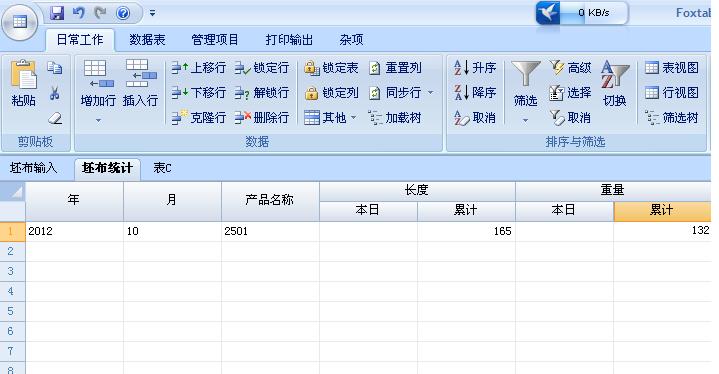Select row header 1
Viewport: 719px width, 374px height.
coord(12,231)
